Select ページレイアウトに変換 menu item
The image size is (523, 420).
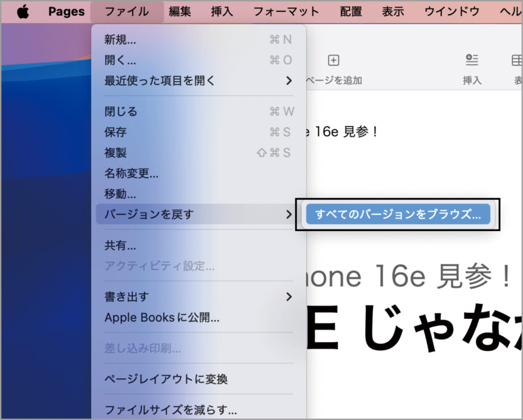pos(199,379)
